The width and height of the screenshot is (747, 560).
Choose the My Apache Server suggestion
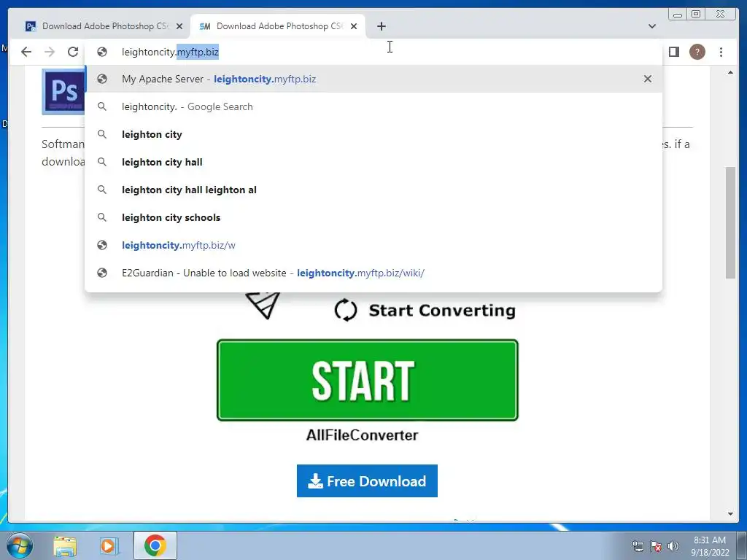click(373, 79)
